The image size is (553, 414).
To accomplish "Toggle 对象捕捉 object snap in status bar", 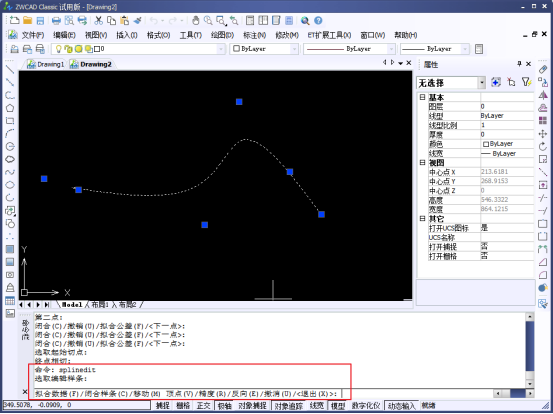I will point(252,406).
